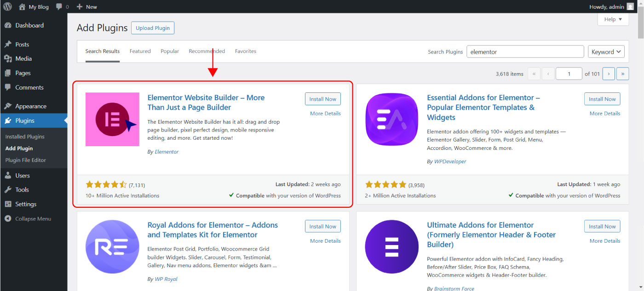Open the New content menu in admin bar

(x=86, y=7)
